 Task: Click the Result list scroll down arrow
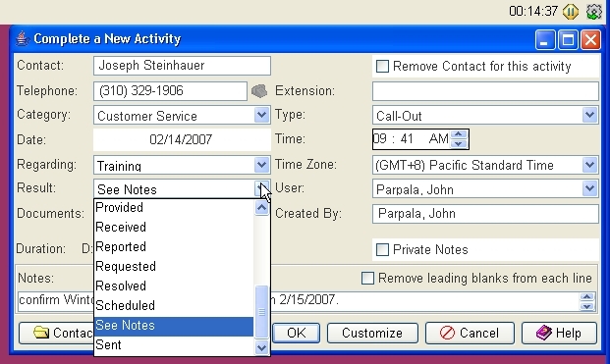tap(262, 347)
